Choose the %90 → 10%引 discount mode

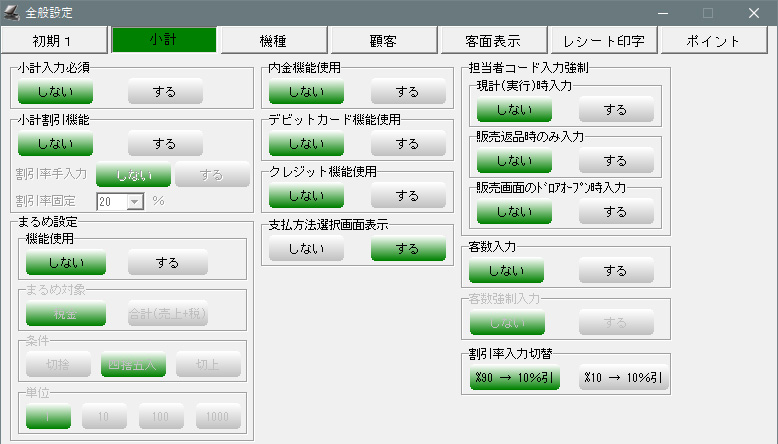pos(514,379)
